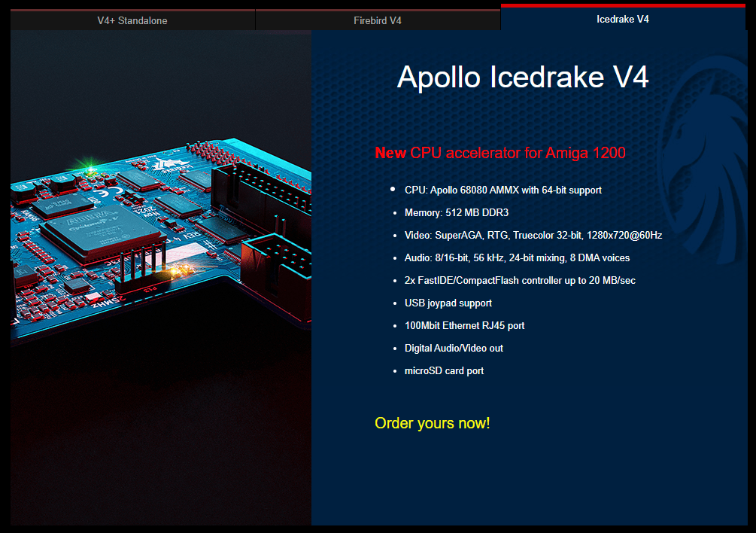
Task: Click the 100Mbit Ethernet RJ45 port item
Action: click(464, 326)
